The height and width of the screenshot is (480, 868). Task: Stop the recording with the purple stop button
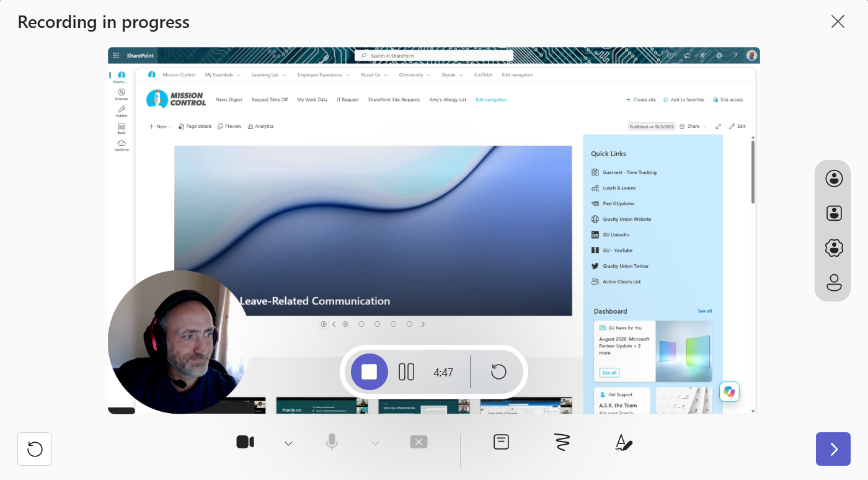tap(370, 371)
